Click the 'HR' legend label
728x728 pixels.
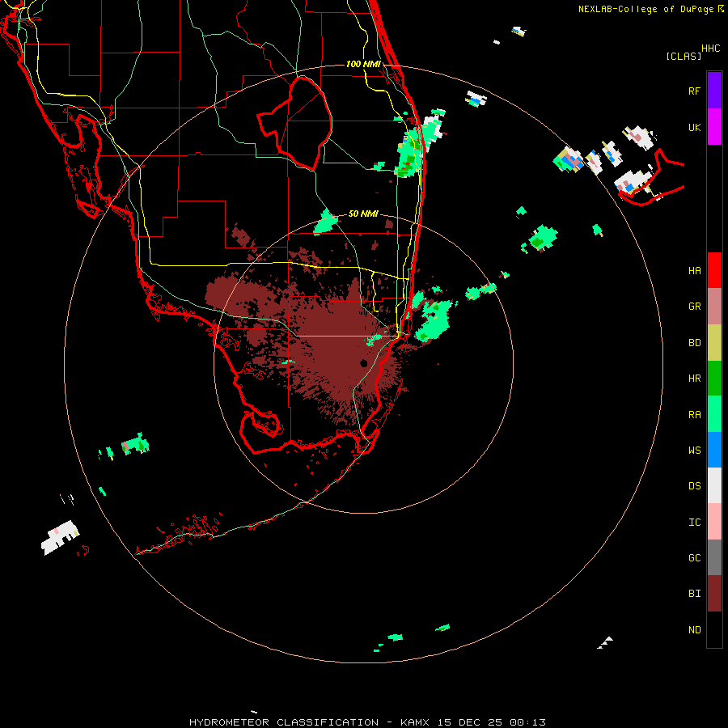tap(694, 379)
